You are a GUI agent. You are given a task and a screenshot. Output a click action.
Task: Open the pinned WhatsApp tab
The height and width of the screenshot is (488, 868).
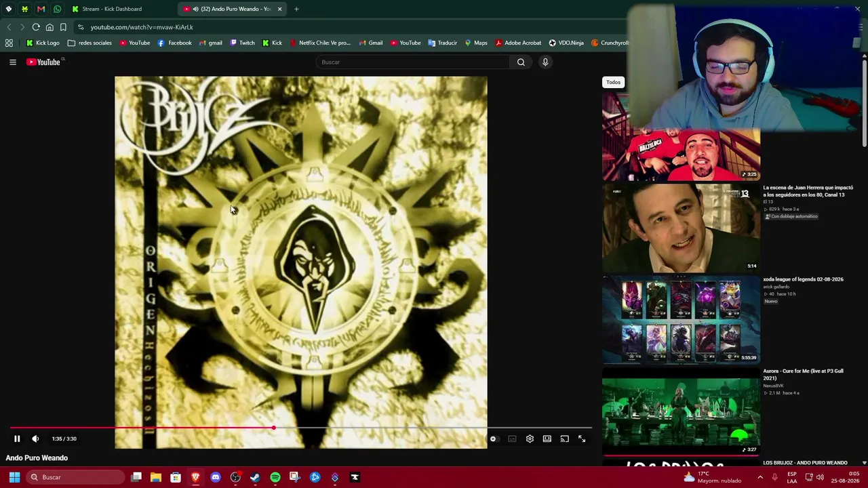click(57, 9)
